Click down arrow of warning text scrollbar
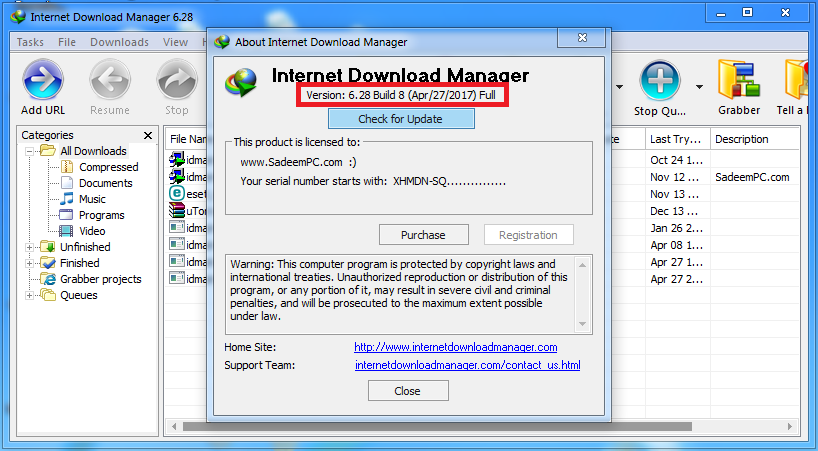The image size is (818, 451). click(583, 325)
